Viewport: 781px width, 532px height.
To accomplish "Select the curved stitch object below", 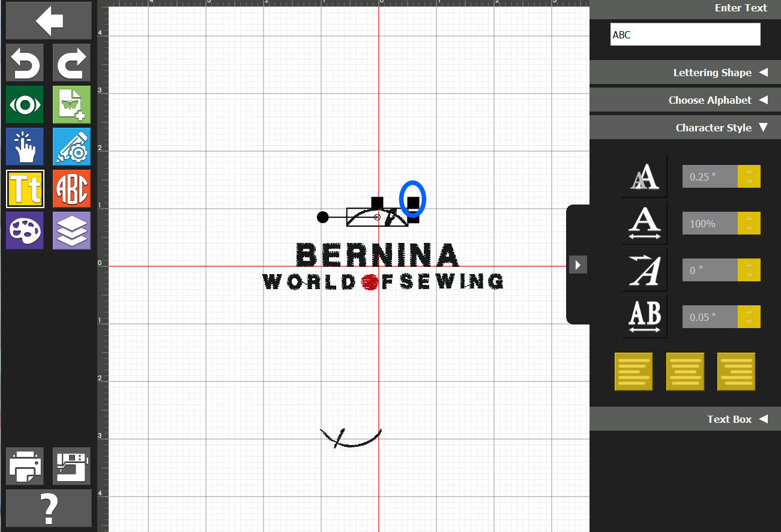I will pyautogui.click(x=351, y=438).
